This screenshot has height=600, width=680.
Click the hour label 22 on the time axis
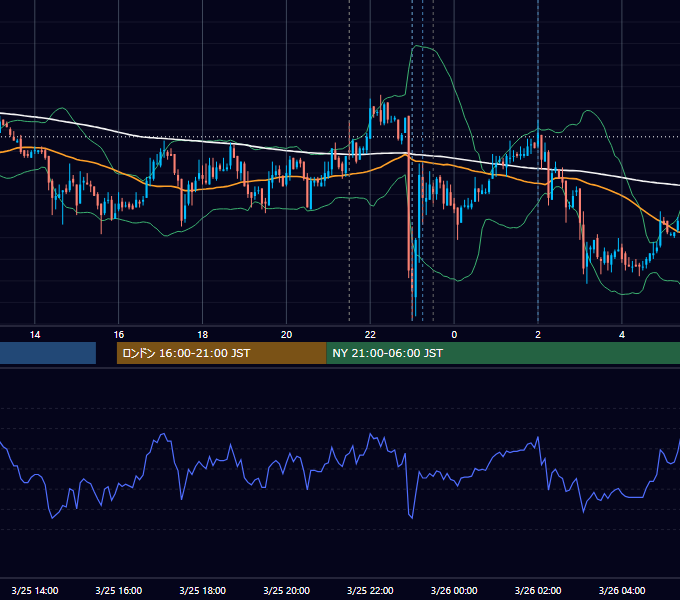tap(370, 335)
